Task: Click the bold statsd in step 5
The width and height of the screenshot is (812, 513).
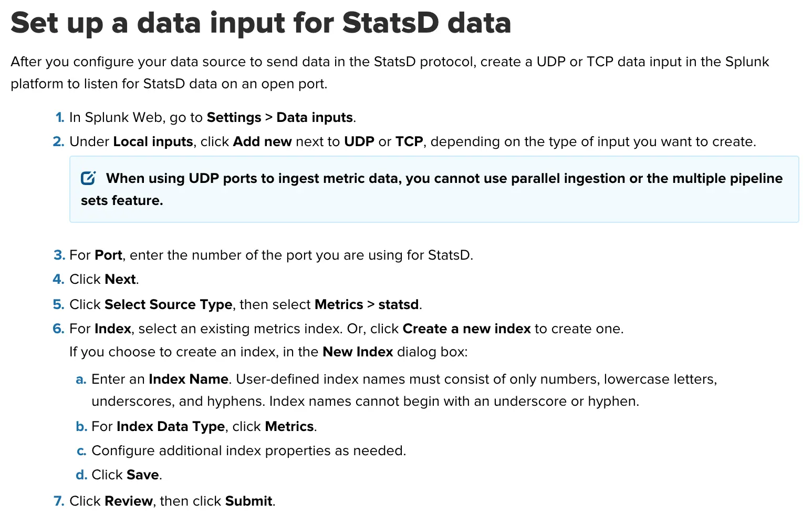Action: coord(399,304)
